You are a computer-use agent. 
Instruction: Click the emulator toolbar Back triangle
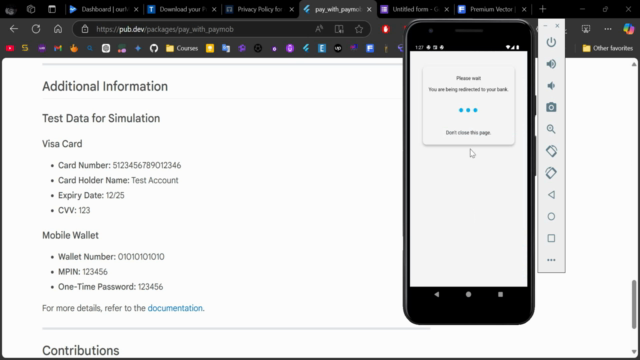click(x=551, y=195)
